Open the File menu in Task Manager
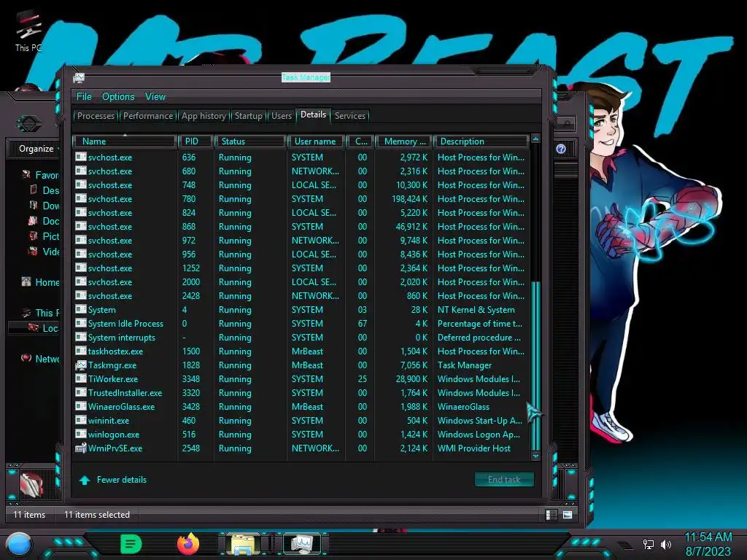 tap(84, 97)
